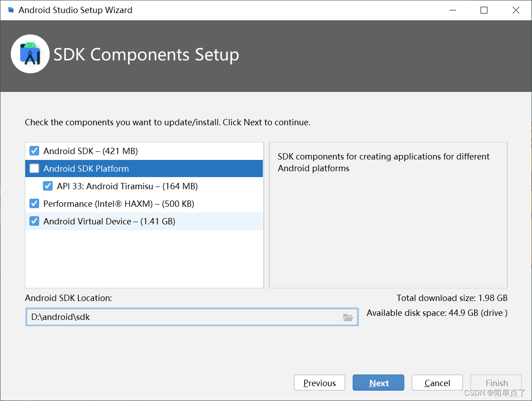The height and width of the screenshot is (401, 532).
Task: Click the Android Studio logo in the header
Action: [30, 54]
